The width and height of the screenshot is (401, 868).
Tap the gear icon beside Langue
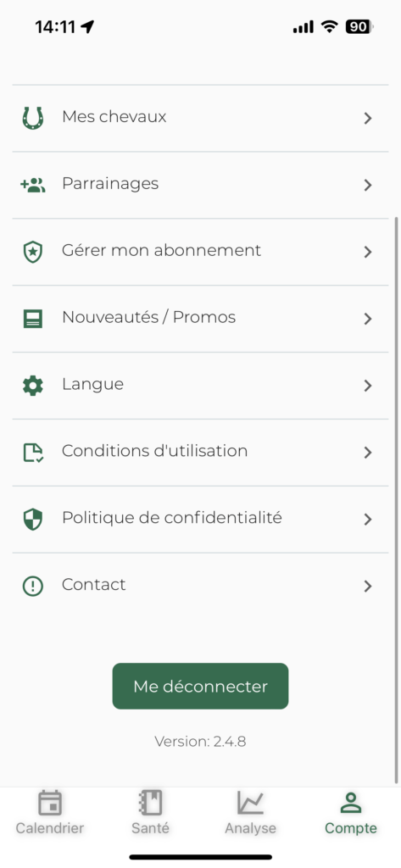coord(33,386)
